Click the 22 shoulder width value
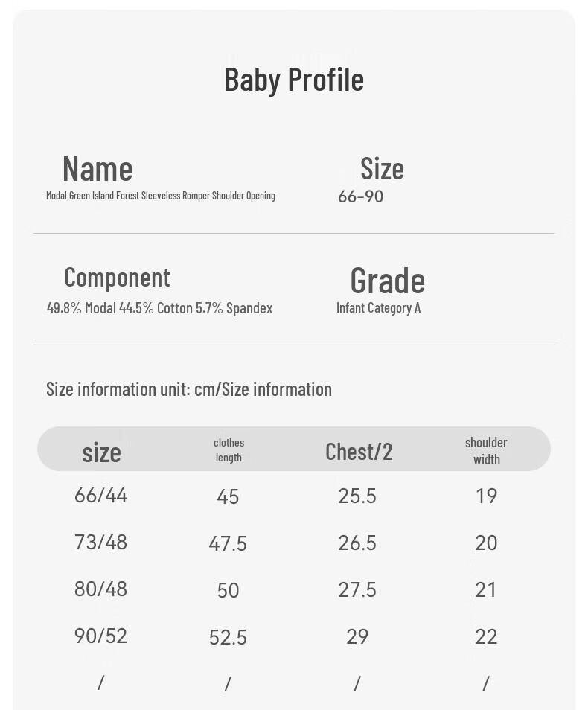The height and width of the screenshot is (710, 588). (x=486, y=636)
